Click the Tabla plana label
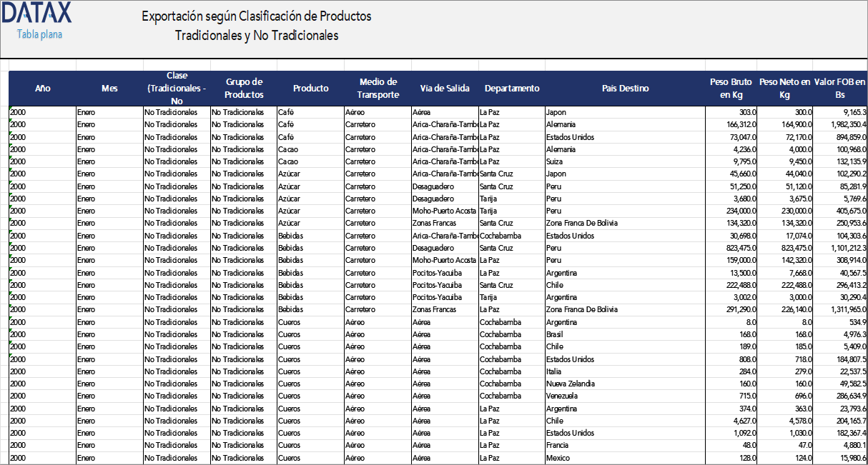This screenshot has height=465, width=868. pos(39,34)
